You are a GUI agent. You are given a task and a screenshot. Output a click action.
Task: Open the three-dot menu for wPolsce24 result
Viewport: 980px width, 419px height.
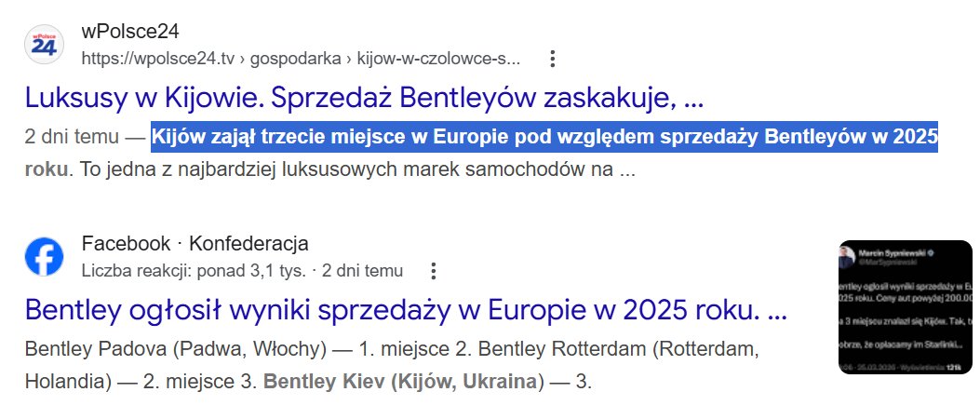552,59
